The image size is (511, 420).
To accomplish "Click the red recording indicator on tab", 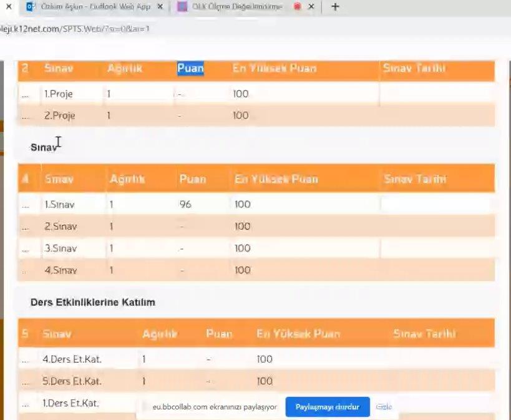I will [297, 7].
